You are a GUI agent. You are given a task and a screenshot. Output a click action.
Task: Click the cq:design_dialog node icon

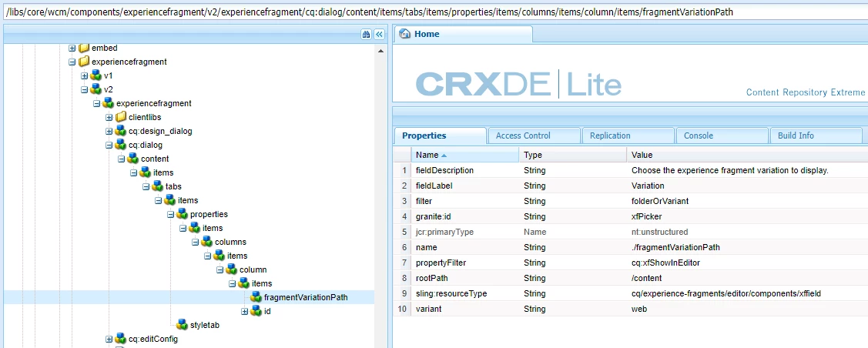pyautogui.click(x=121, y=131)
